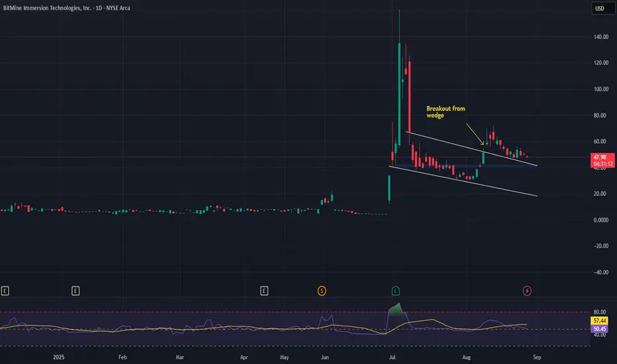Click the -40.00 price axis label
Viewport: 617px width, 364px height.
point(601,272)
